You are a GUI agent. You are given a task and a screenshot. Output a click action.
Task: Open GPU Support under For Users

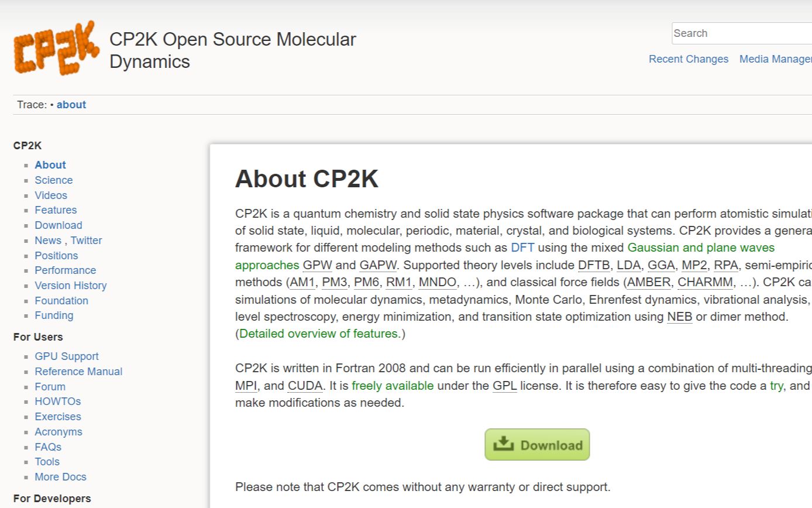67,356
